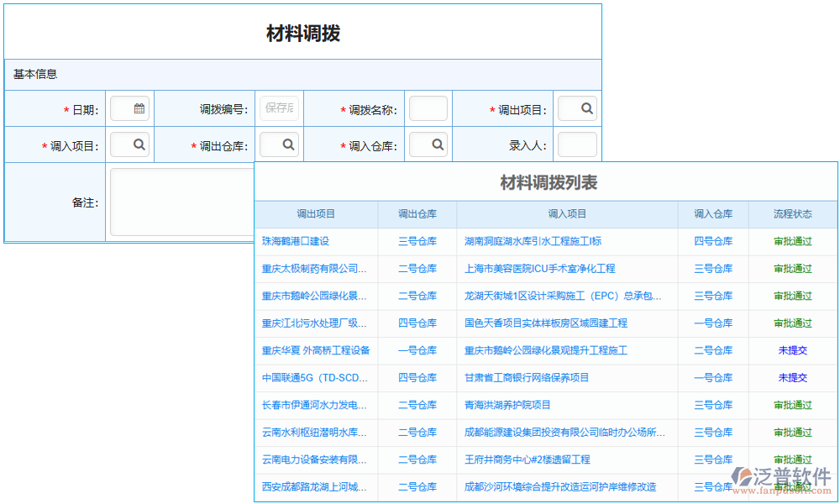
Task: Click 审批通过 status on the first row
Action: pyautogui.click(x=790, y=242)
